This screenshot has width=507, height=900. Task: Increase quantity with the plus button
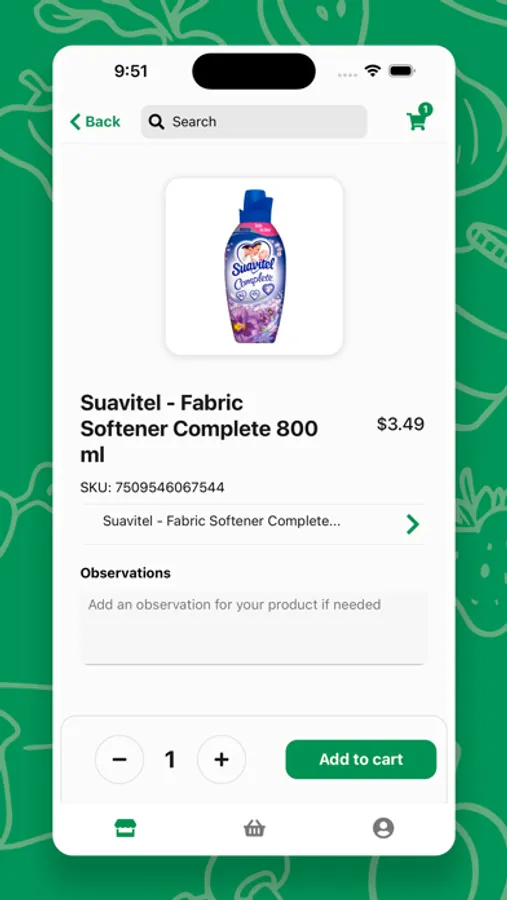pos(222,759)
